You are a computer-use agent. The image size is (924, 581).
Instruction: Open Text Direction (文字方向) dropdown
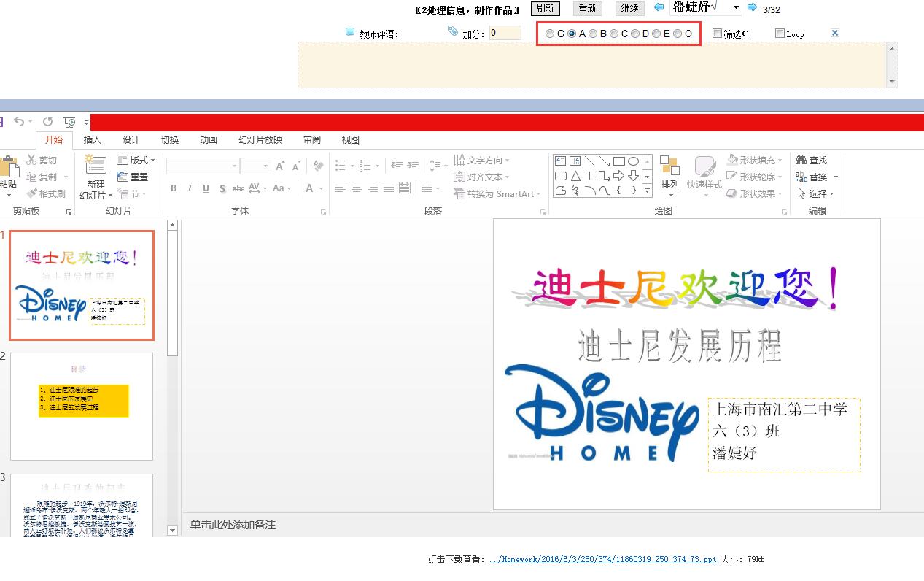[x=481, y=160]
